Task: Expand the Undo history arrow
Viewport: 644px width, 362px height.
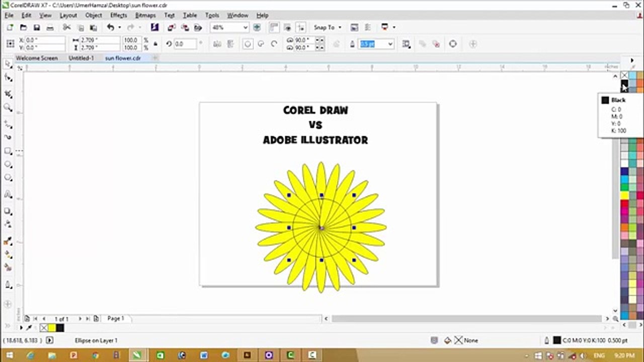Action: click(x=119, y=28)
